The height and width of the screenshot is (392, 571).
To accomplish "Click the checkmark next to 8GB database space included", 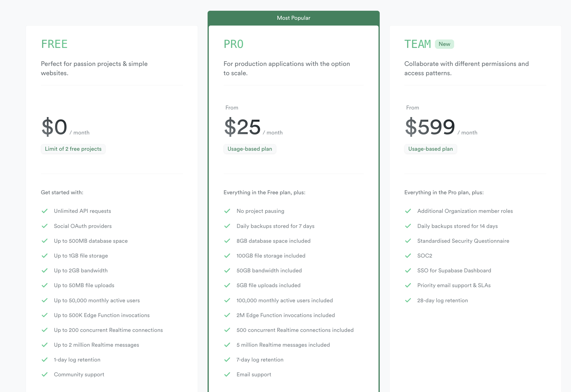I will coord(227,241).
